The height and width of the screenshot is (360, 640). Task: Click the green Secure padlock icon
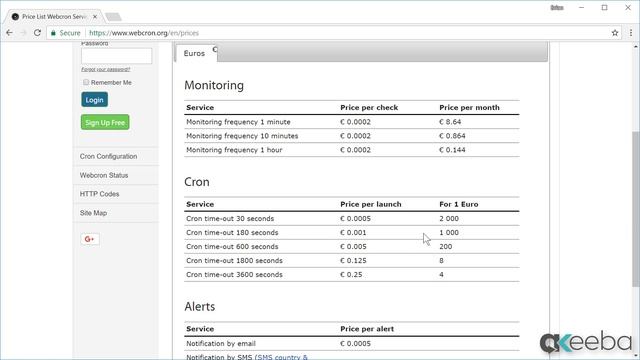(x=53, y=33)
